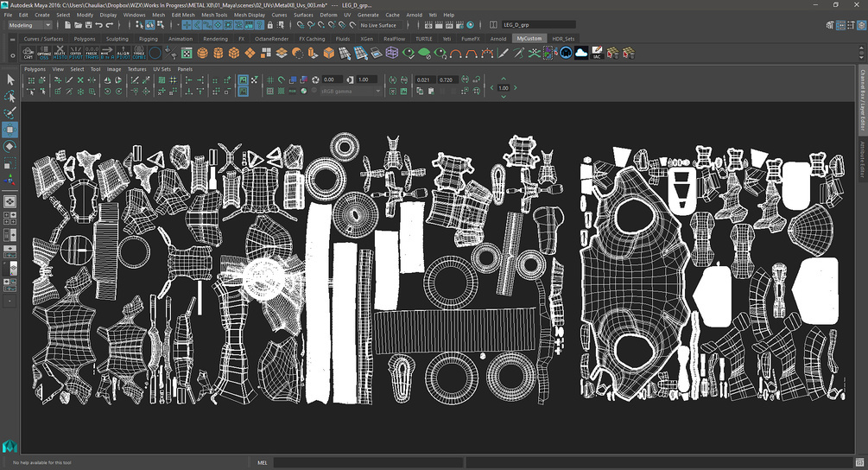This screenshot has width=868, height=470.
Task: Open UV Sets menu in UV editor
Action: [x=162, y=68]
